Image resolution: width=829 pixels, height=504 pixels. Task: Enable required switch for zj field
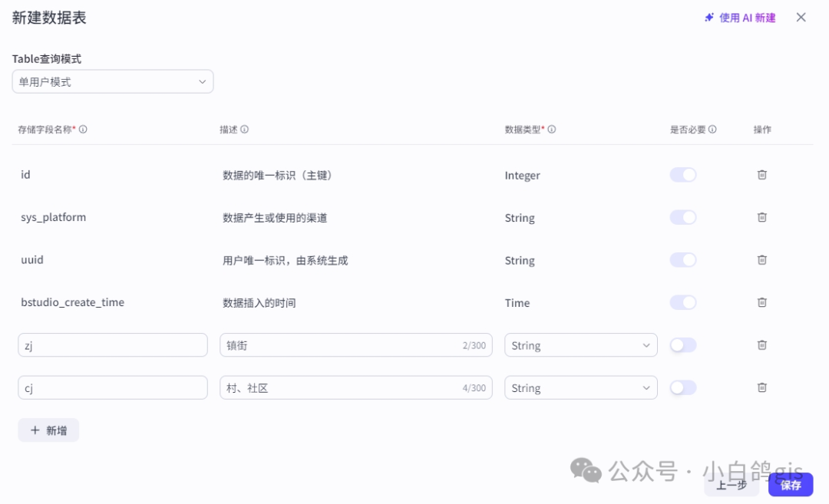[683, 345]
